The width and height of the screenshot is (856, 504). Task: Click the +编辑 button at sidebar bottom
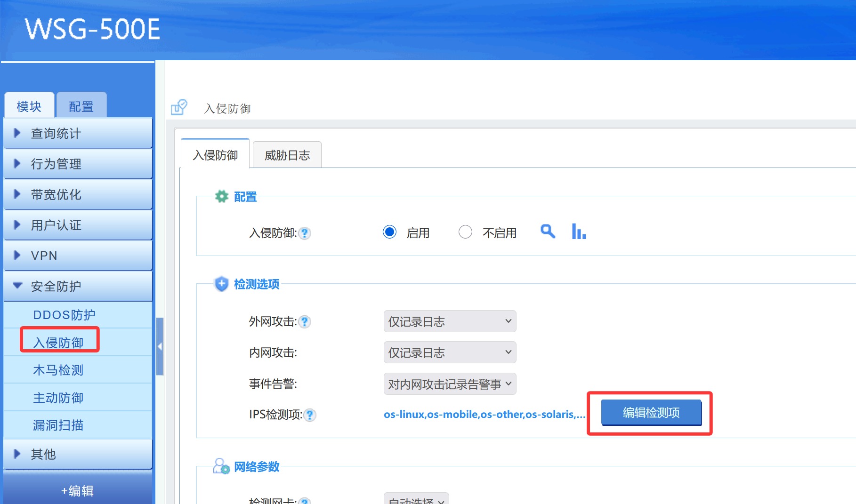[x=78, y=491]
